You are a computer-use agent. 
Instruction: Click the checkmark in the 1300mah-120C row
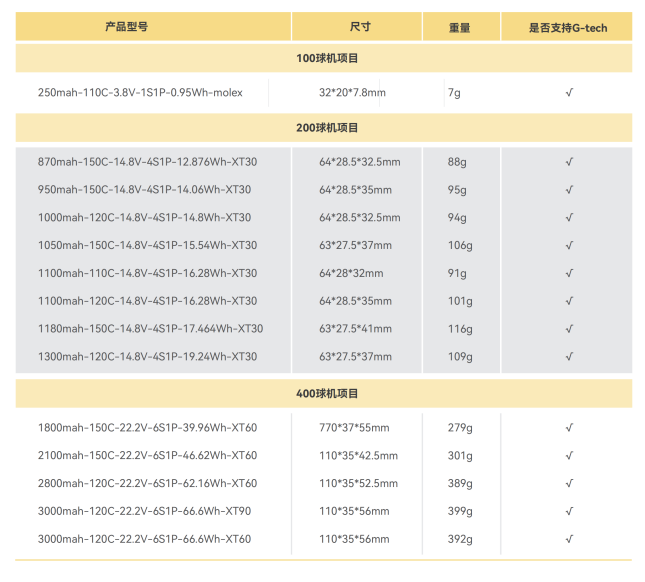point(568,357)
